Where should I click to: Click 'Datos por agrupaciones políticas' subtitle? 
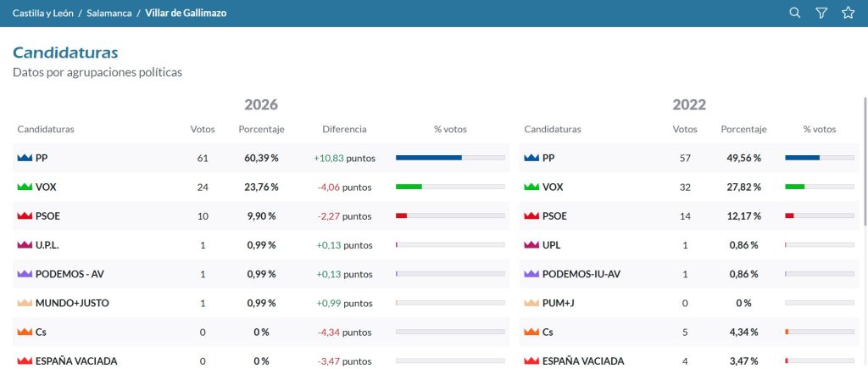click(97, 73)
